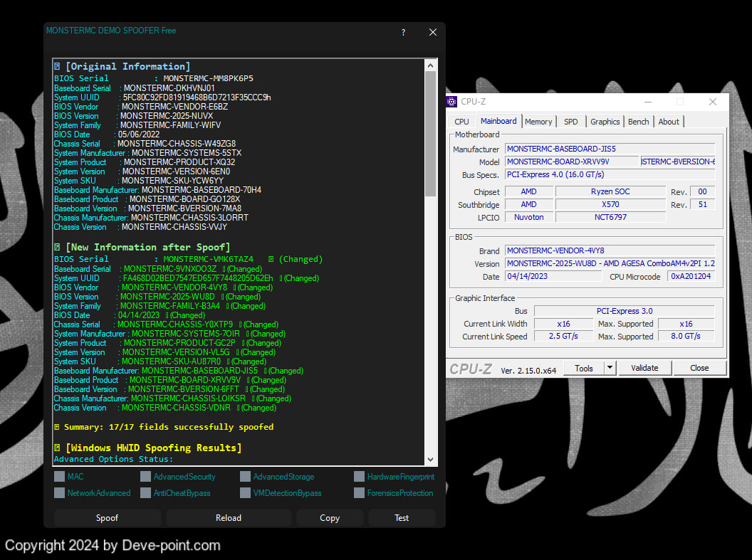The height and width of the screenshot is (560, 752).
Task: Enable the VMDetectionBypass checkbox
Action: (246, 493)
